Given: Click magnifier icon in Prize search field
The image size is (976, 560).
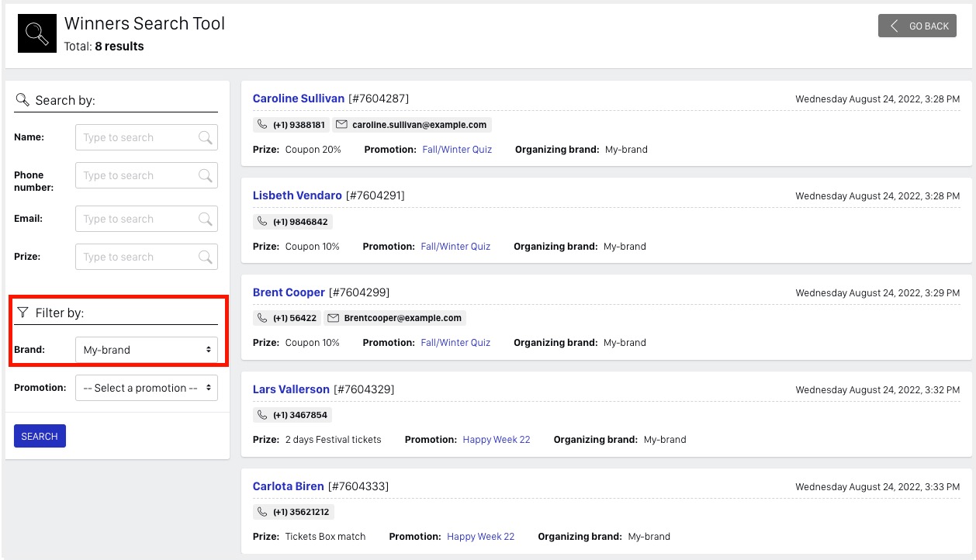Looking at the screenshot, I should click(x=205, y=257).
